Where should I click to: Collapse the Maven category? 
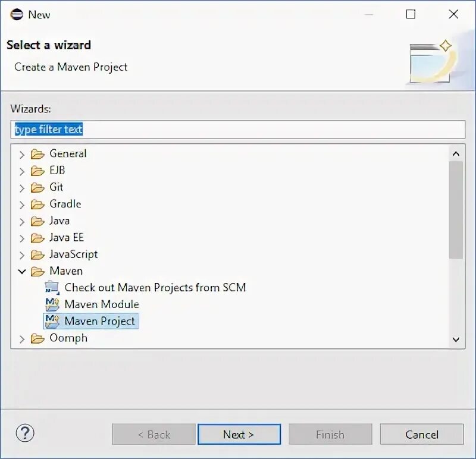click(22, 272)
